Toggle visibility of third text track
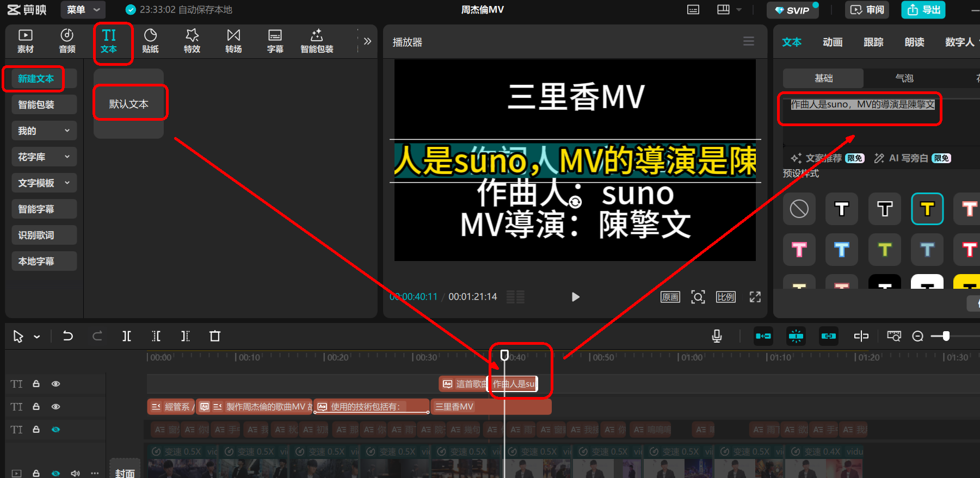This screenshot has width=980, height=478. (x=56, y=430)
